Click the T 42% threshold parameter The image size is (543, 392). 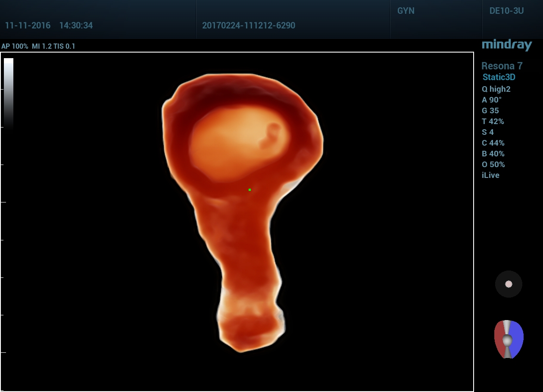coord(493,121)
